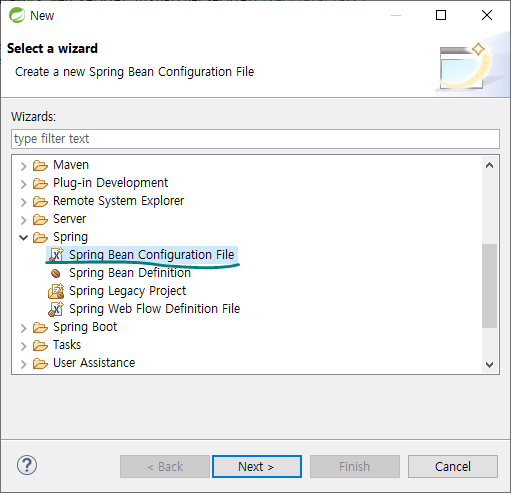Expand the Server category
511x493 pixels.
pyautogui.click(x=23, y=220)
